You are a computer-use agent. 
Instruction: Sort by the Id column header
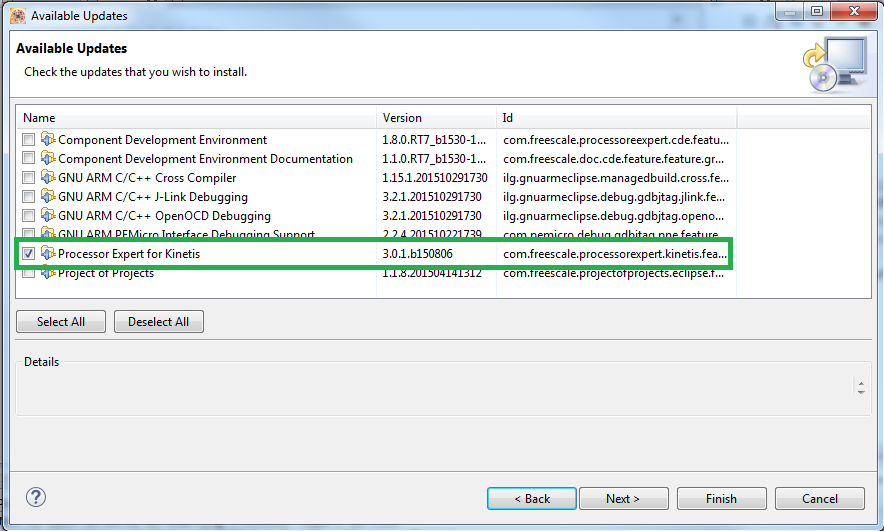tap(617, 118)
